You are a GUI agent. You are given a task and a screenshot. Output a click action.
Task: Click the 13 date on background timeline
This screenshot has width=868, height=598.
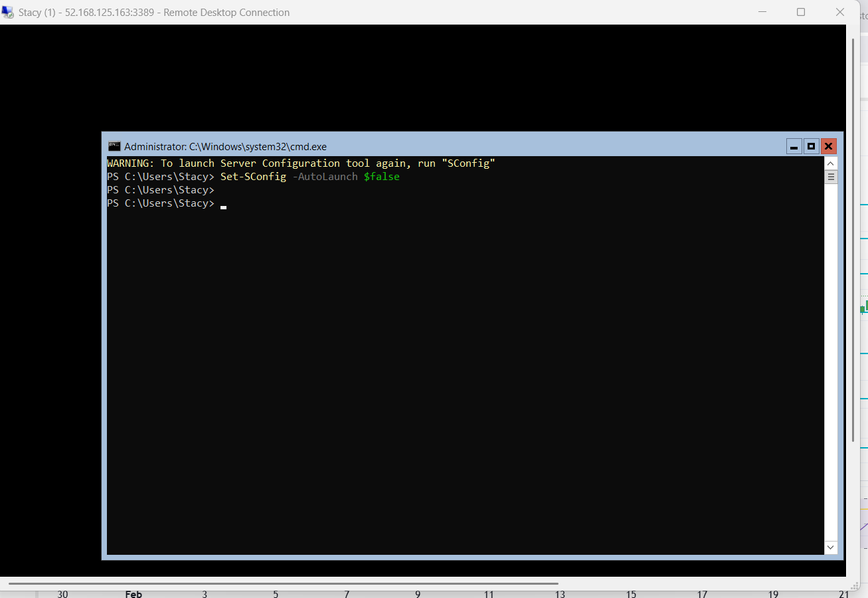coord(560,594)
